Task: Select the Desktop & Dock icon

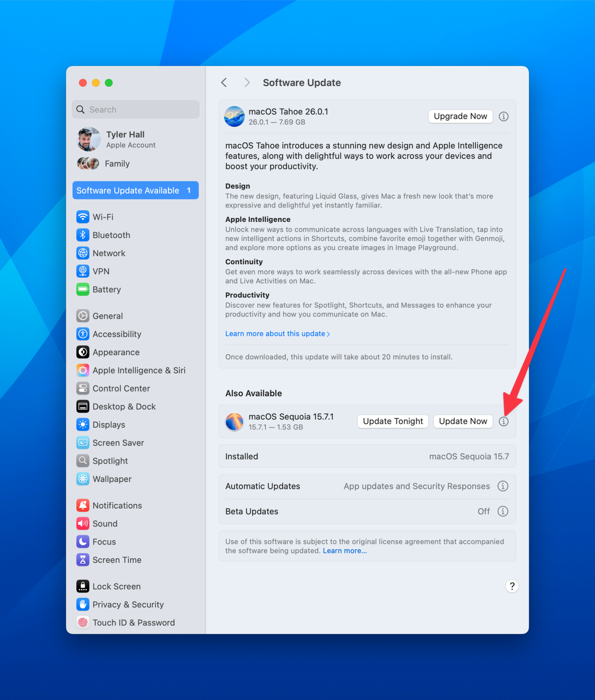Action: (83, 407)
